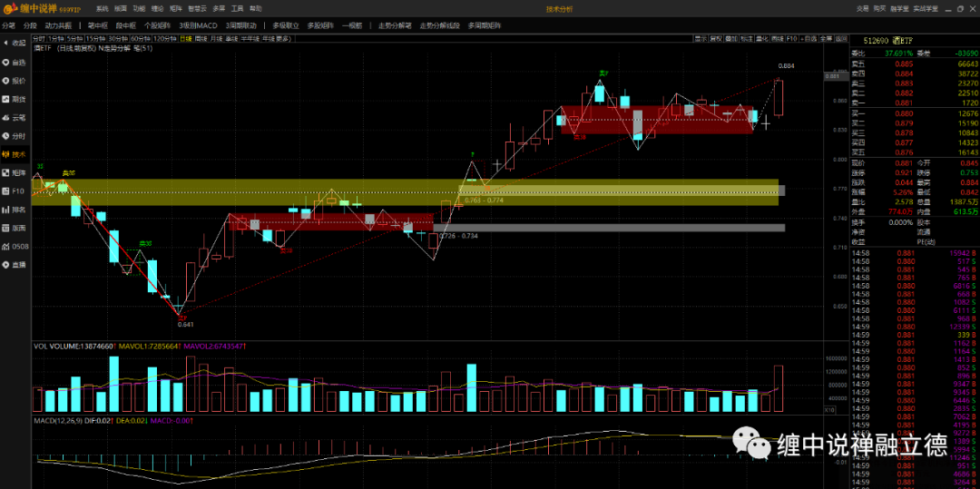Open 实战学堂 link at top right
The width and height of the screenshot is (980, 489).
tap(926, 9)
